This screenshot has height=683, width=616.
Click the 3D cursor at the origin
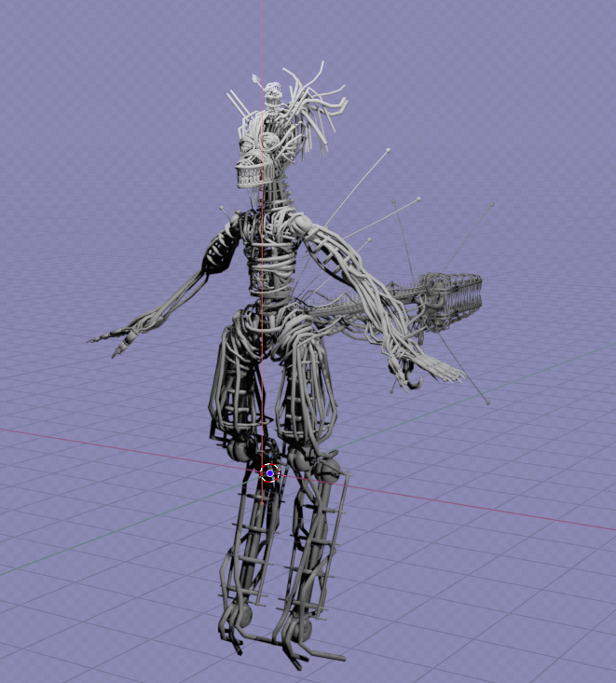pyautogui.click(x=269, y=473)
